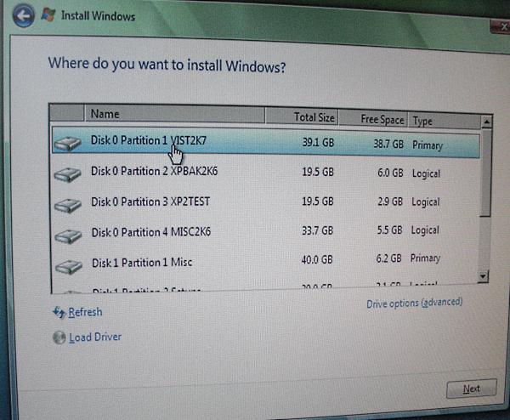Sort by the Total Size column header
The width and height of the screenshot is (510, 420).
pyautogui.click(x=302, y=116)
